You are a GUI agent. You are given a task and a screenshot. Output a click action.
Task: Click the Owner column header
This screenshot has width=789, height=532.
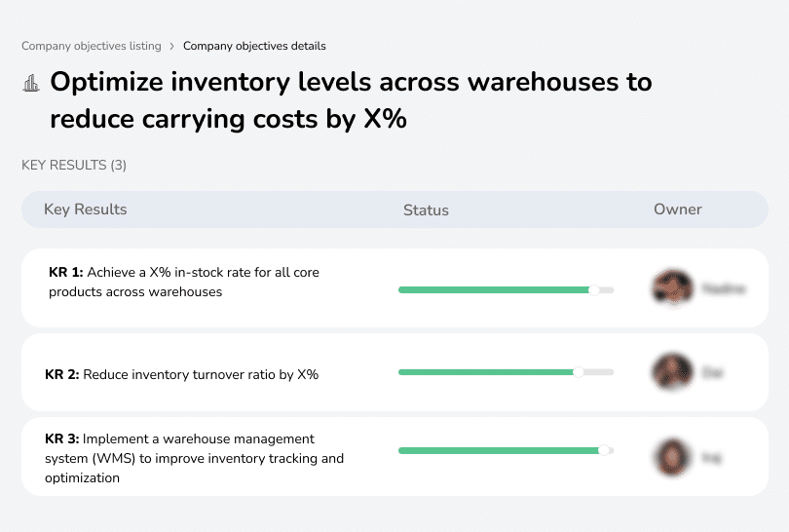[x=678, y=209]
